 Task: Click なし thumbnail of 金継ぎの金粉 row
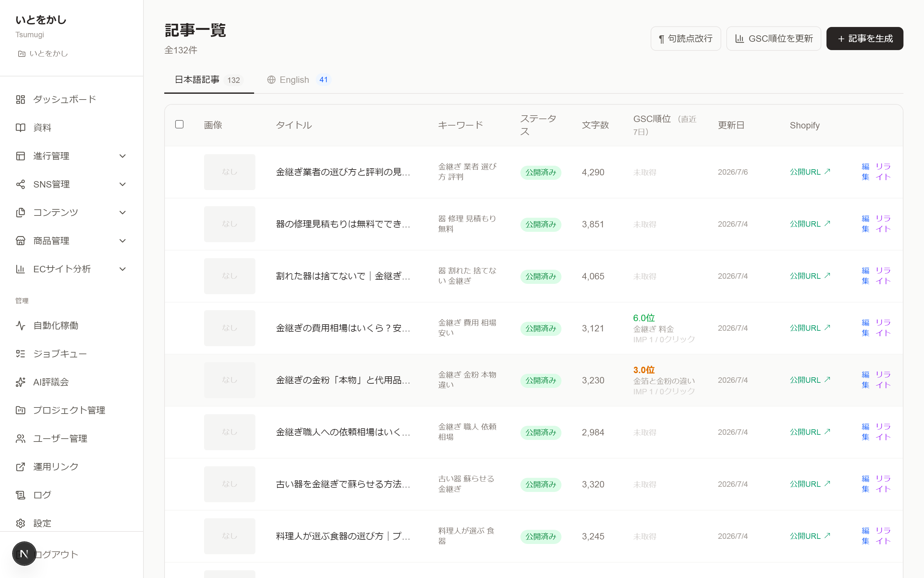coord(229,380)
